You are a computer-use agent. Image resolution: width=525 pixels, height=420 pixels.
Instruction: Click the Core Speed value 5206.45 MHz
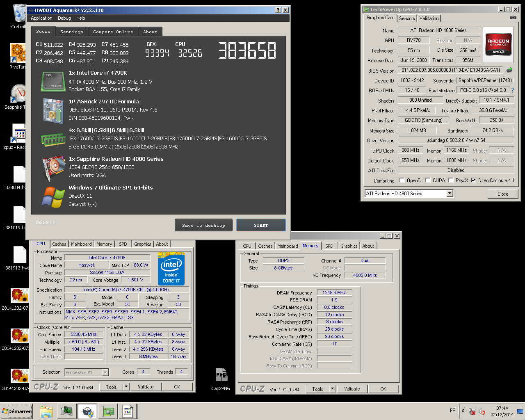pos(84,334)
